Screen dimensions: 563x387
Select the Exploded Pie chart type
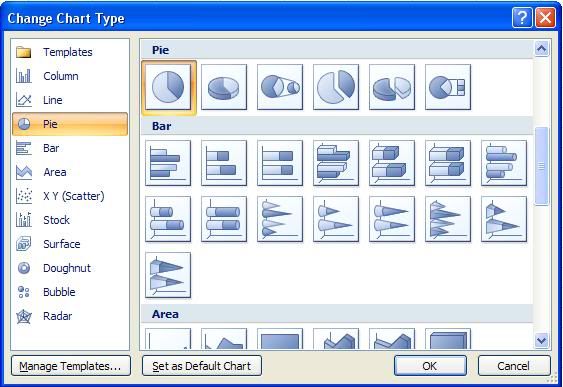click(x=336, y=87)
